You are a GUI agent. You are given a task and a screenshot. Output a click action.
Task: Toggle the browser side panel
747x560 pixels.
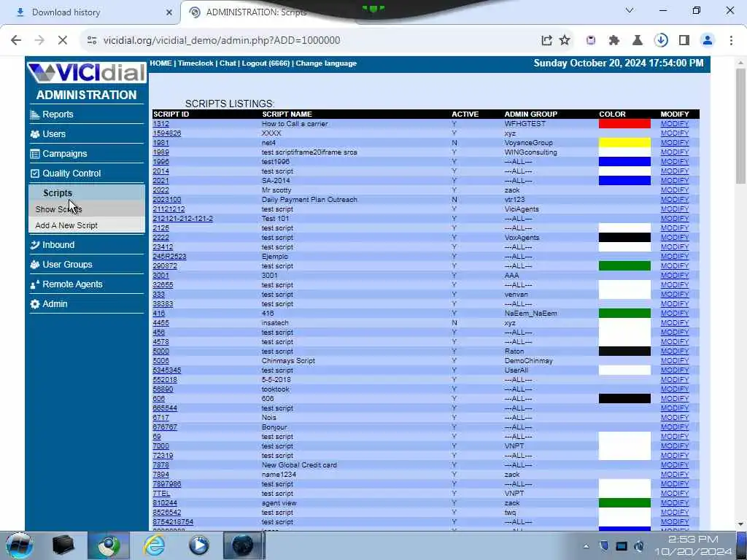(x=684, y=41)
